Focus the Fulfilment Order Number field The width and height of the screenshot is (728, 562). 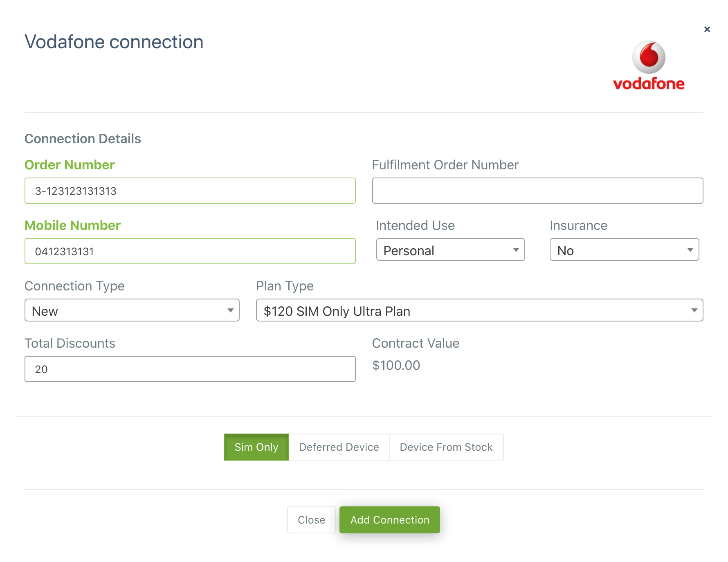tap(538, 191)
